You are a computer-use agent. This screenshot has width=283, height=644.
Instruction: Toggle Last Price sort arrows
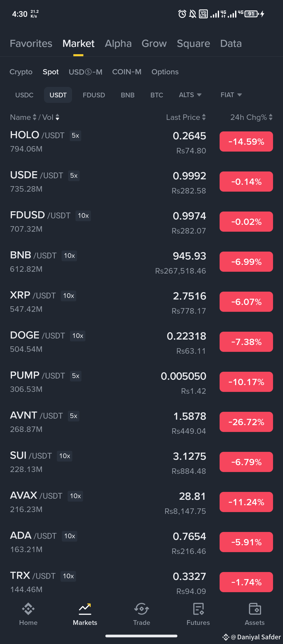pyautogui.click(x=204, y=117)
